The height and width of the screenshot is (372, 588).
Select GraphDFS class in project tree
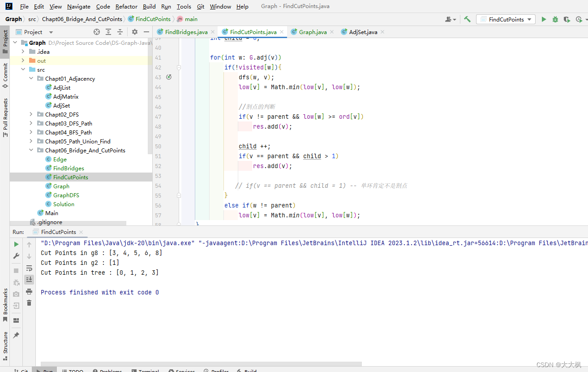(66, 195)
